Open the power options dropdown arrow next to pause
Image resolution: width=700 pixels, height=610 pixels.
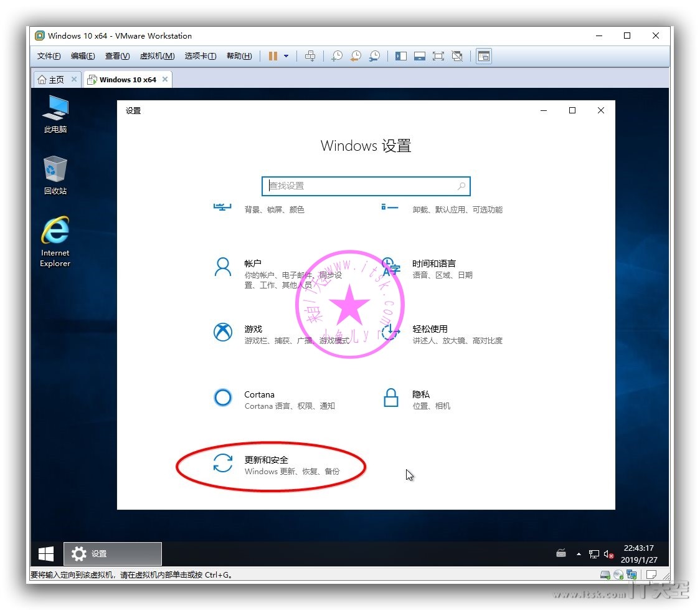click(286, 56)
